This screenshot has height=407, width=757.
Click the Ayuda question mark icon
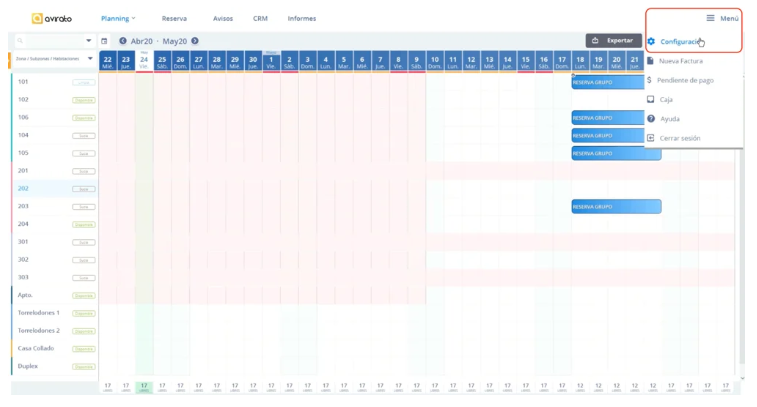(x=651, y=119)
